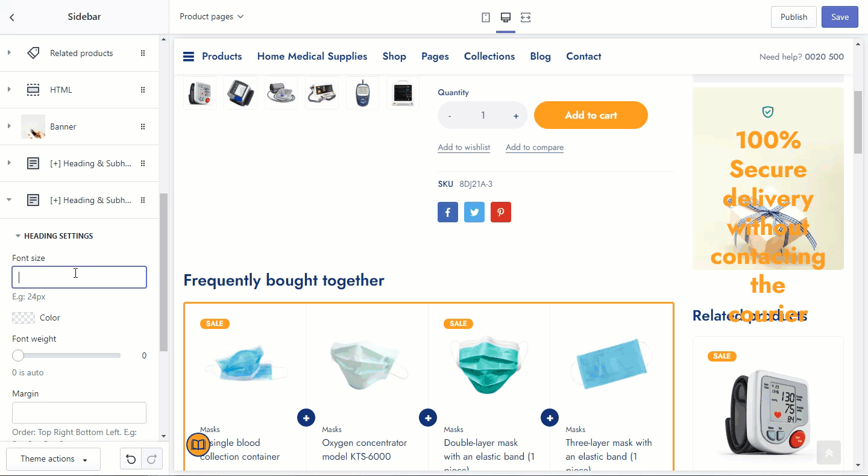Click the redo icon
Screen dimensions: 868x476
click(152, 459)
